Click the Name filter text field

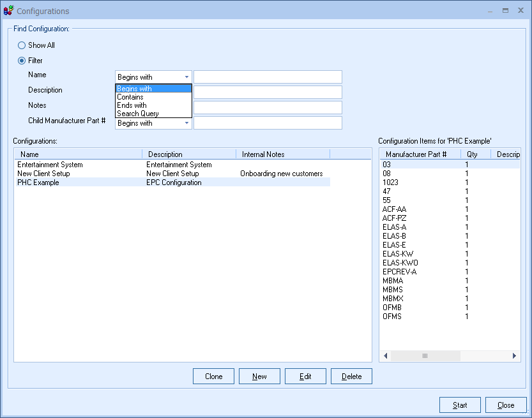(x=268, y=77)
